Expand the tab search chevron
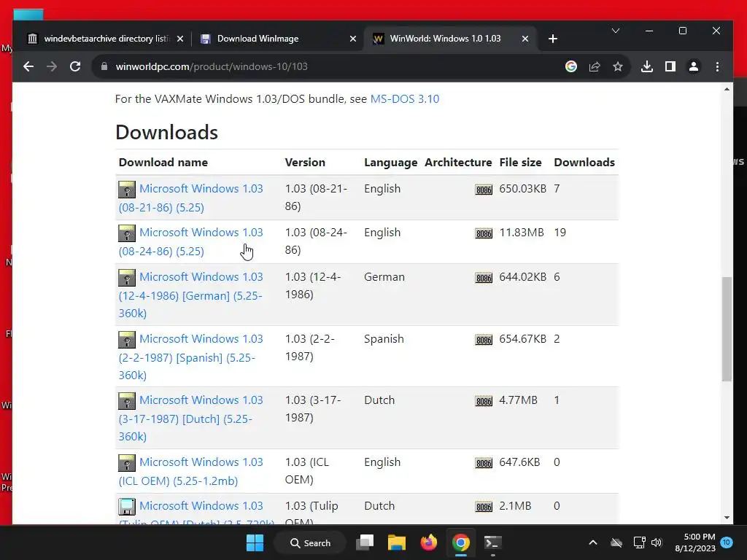Screen dimensions: 747x560 (x=616, y=31)
